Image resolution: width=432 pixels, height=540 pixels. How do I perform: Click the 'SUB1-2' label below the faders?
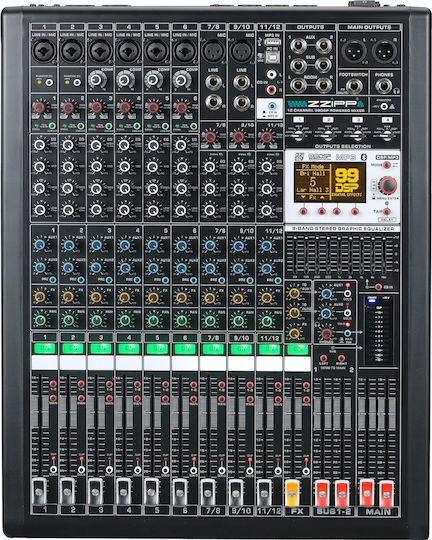333,511
